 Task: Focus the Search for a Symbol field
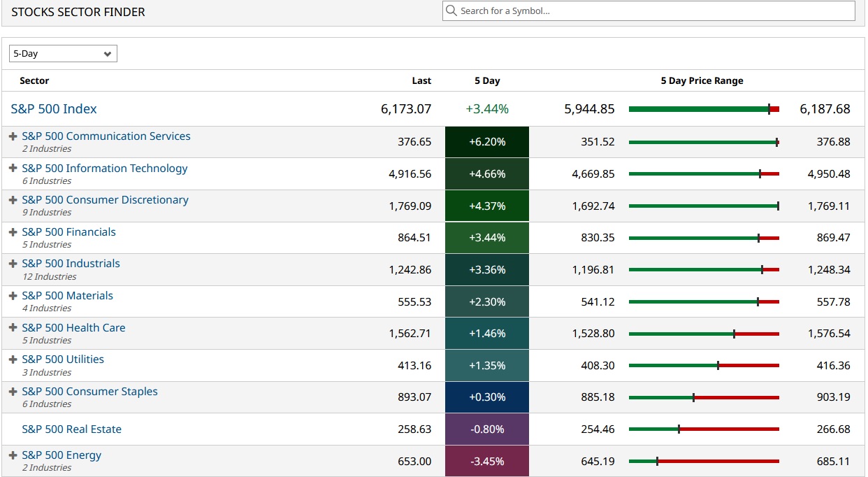pos(649,10)
